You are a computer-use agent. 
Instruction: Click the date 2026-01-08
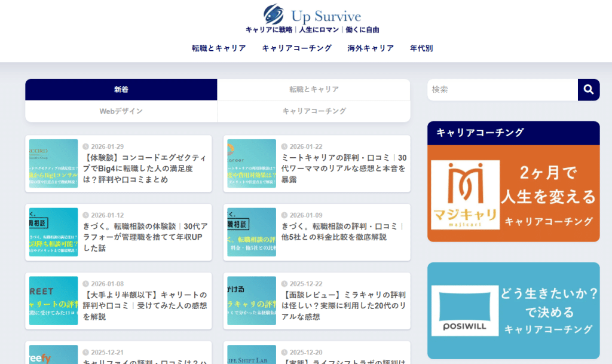(108, 284)
